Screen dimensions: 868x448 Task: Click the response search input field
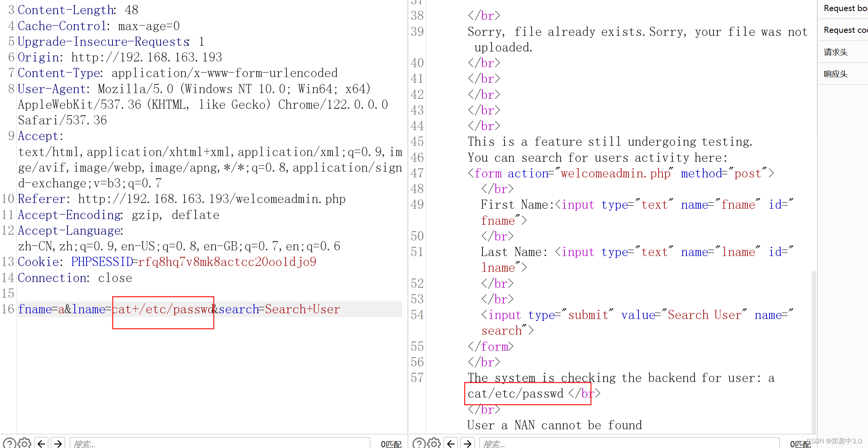(x=629, y=443)
